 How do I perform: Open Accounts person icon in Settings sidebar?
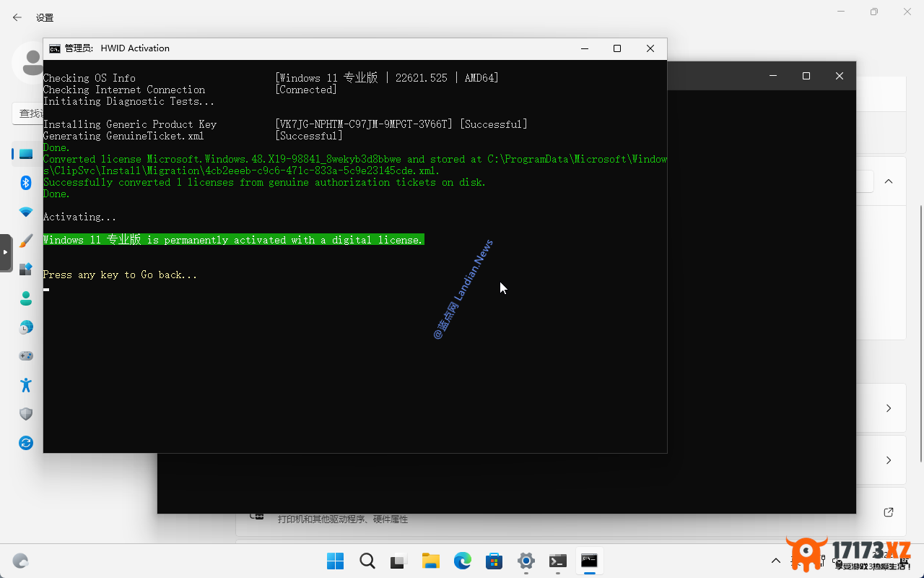[x=26, y=298]
